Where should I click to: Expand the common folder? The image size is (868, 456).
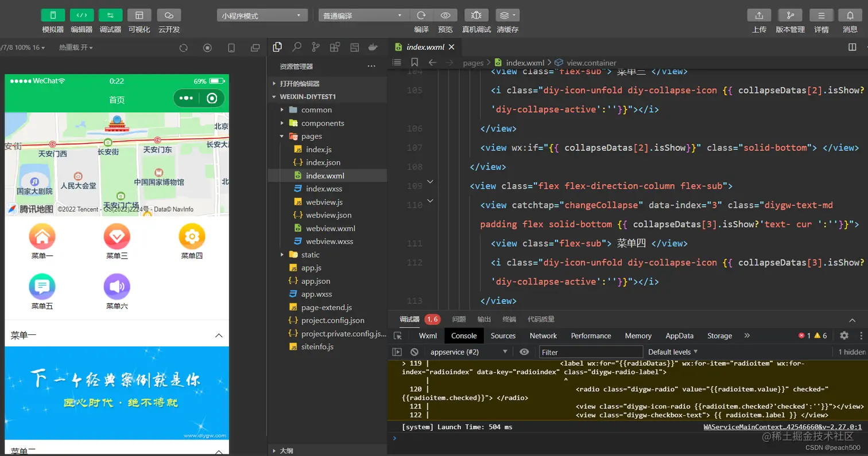pos(328,110)
